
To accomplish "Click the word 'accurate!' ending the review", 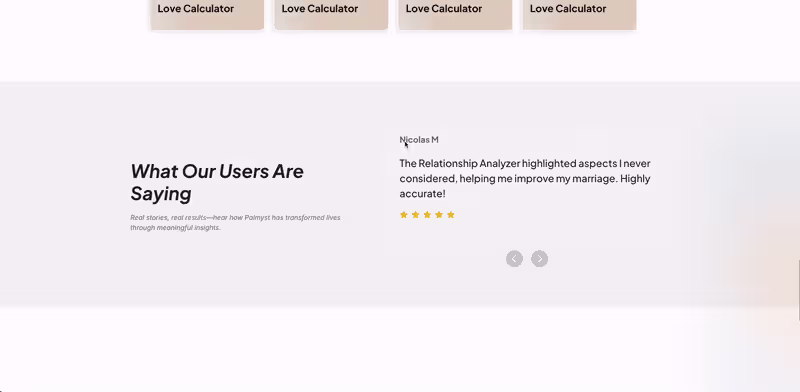I will point(422,194).
